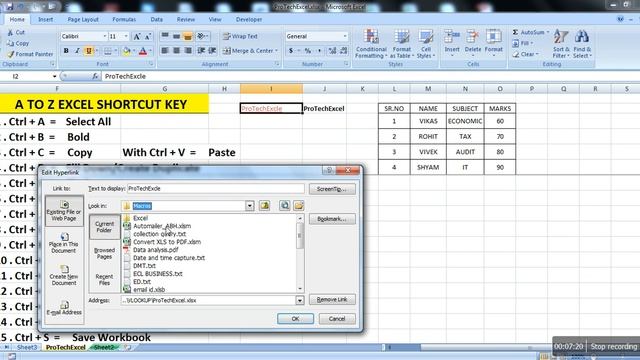The height and width of the screenshot is (360, 640).
Task: Switch to the Sheet3 worksheet tab
Action: [27, 347]
